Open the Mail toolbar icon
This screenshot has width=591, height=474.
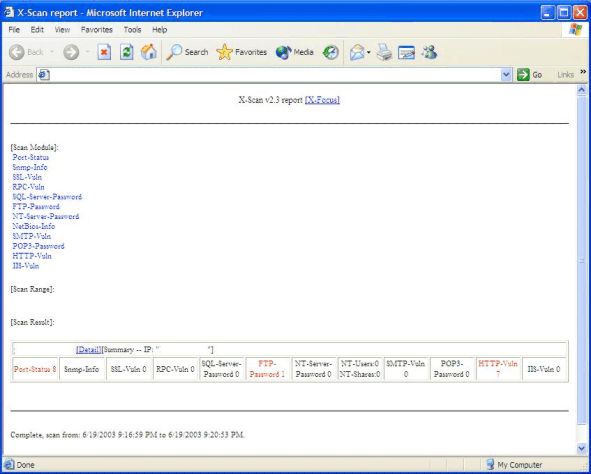coord(357,52)
